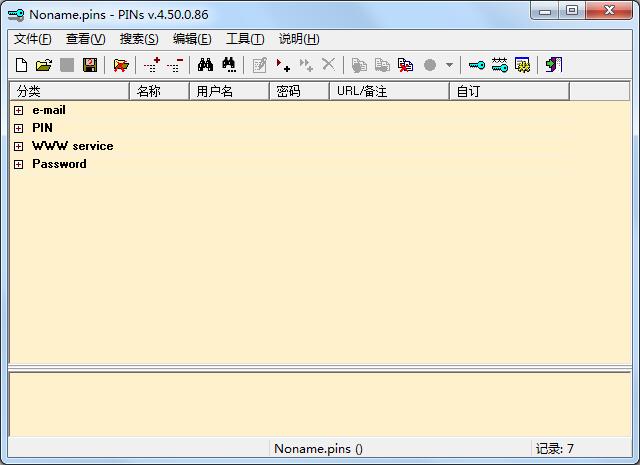The height and width of the screenshot is (465, 640).
Task: Sort by the 名称 column header
Action: pyautogui.click(x=159, y=91)
